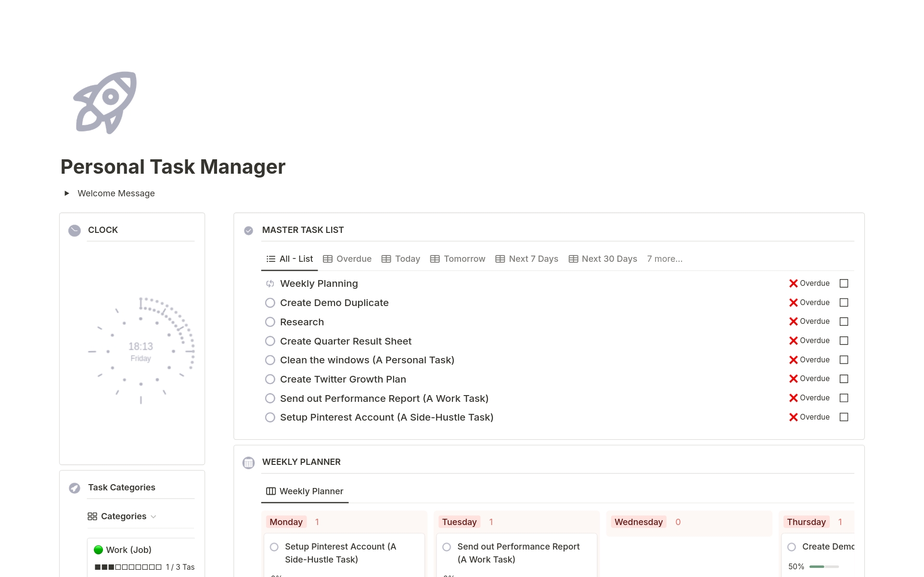Click the Categories grid icon
This screenshot has height=577, width=924.
coord(92,516)
